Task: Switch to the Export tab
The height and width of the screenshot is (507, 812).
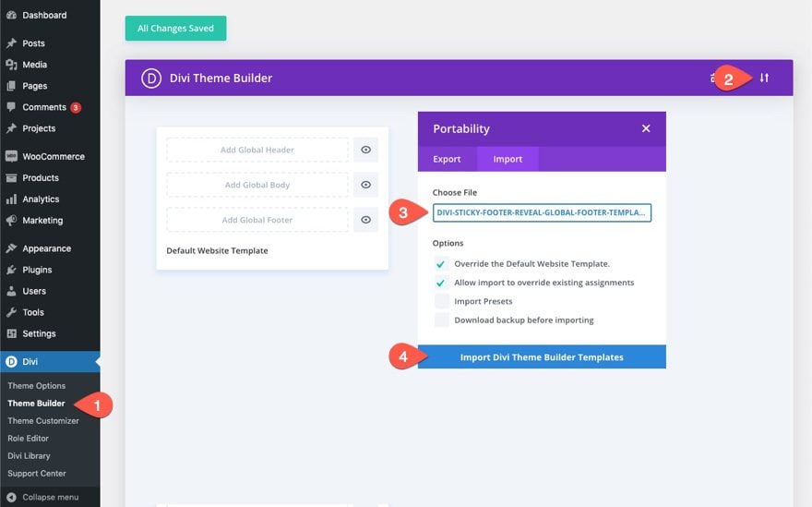Action: (447, 159)
